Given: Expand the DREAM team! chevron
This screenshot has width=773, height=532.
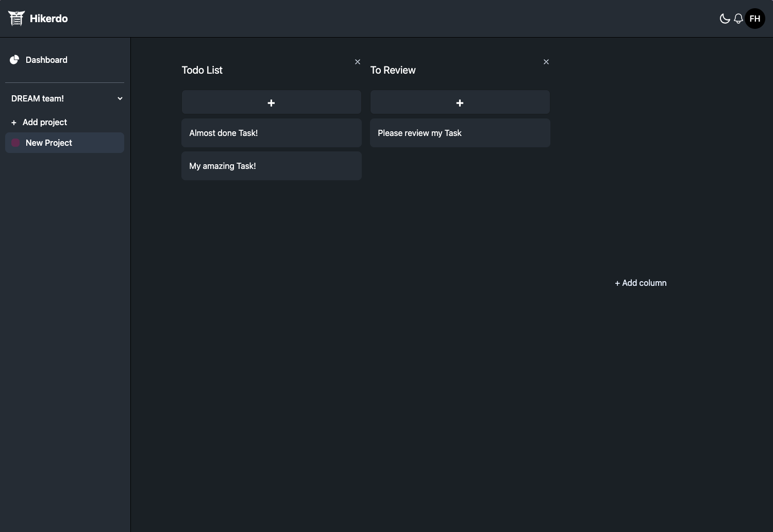Looking at the screenshot, I should (x=120, y=98).
